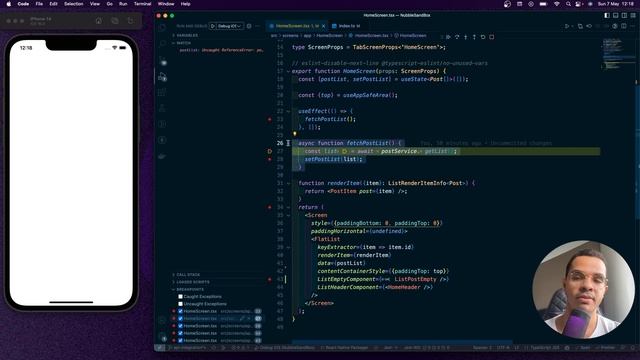The width and height of the screenshot is (640, 360).
Task: Toggle the Caught Exceptions checkbox
Action: [180, 297]
